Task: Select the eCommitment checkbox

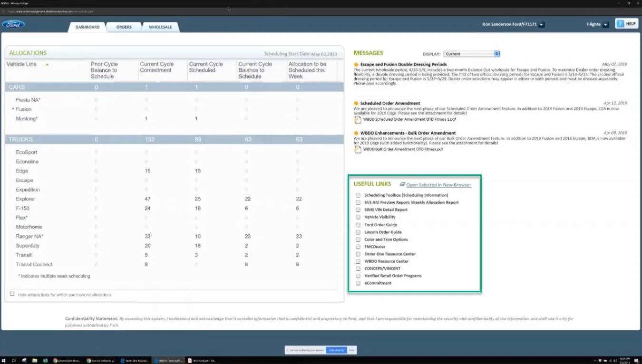Action: point(358,283)
